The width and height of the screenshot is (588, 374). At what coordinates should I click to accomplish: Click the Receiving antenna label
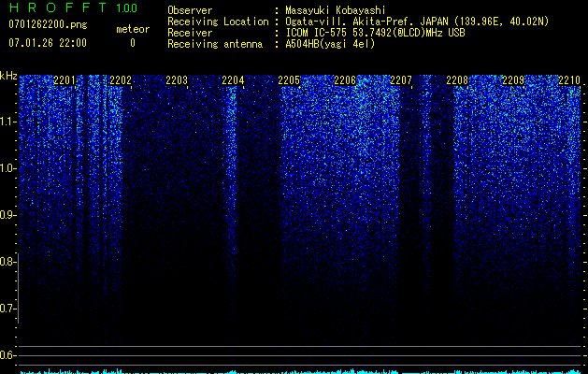click(215, 44)
